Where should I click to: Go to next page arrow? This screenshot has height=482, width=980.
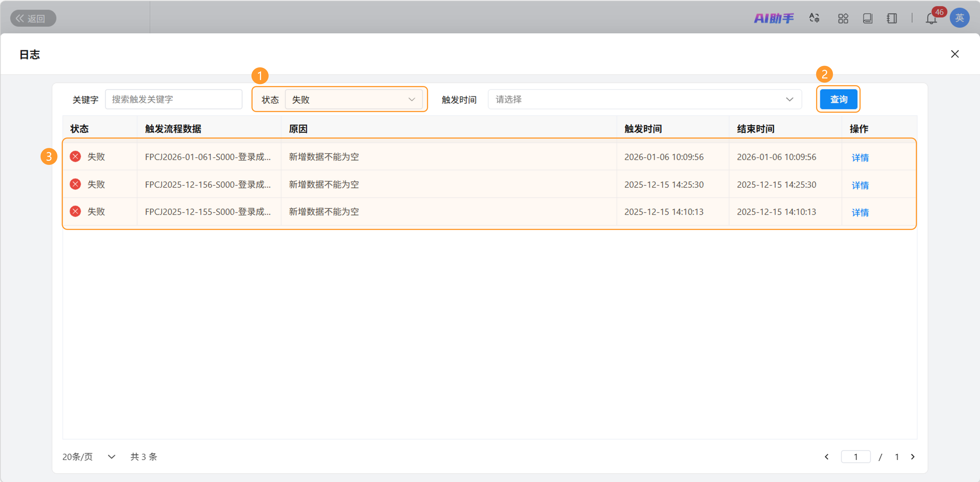[x=912, y=457]
